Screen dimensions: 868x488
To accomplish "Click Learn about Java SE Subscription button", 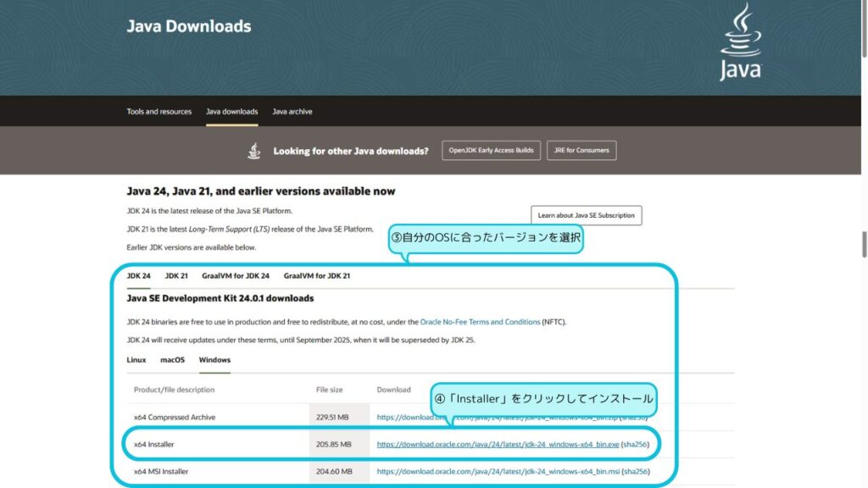I will point(587,215).
